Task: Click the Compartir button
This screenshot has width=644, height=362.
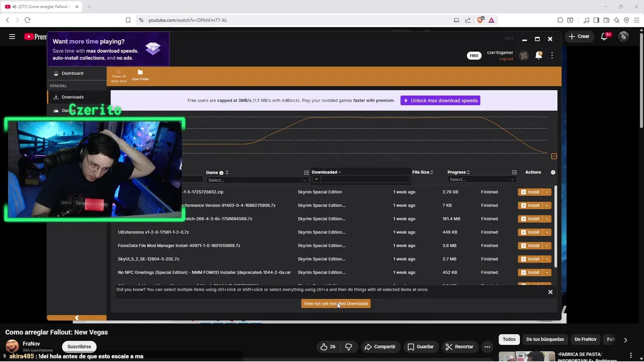Action: click(x=380, y=346)
